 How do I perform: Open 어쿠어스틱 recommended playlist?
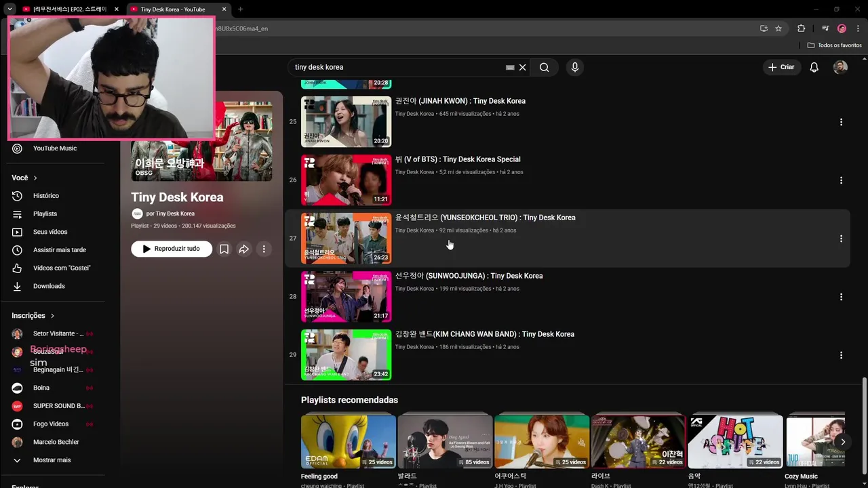(x=542, y=442)
